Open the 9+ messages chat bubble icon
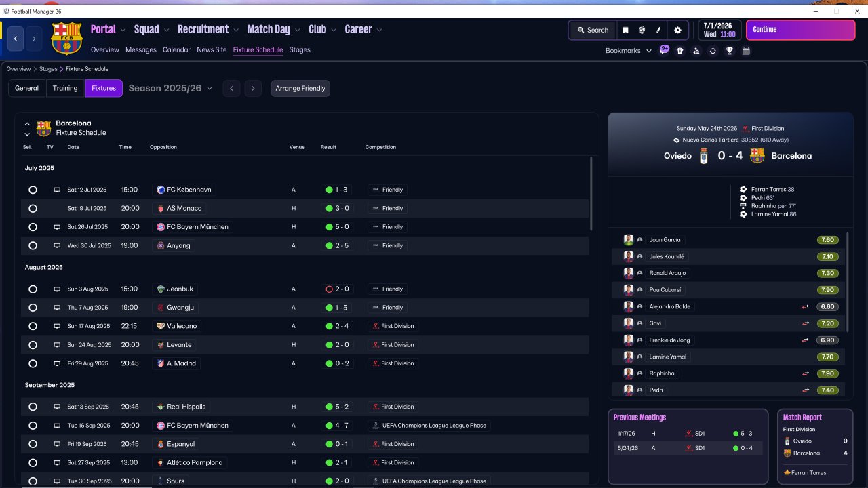The image size is (868, 488). [665, 50]
